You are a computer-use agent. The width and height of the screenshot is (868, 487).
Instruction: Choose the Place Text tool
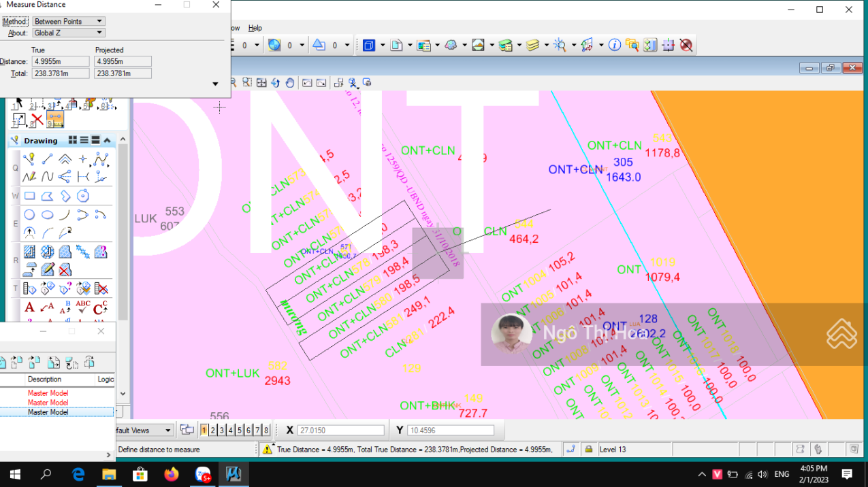pyautogui.click(x=29, y=307)
